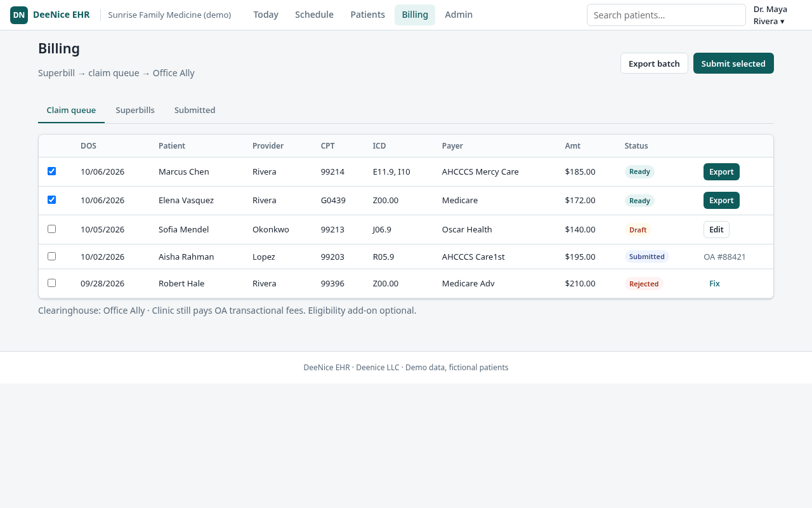This screenshot has width=812, height=508.
Task: Go to the Today nav item
Action: tap(266, 15)
